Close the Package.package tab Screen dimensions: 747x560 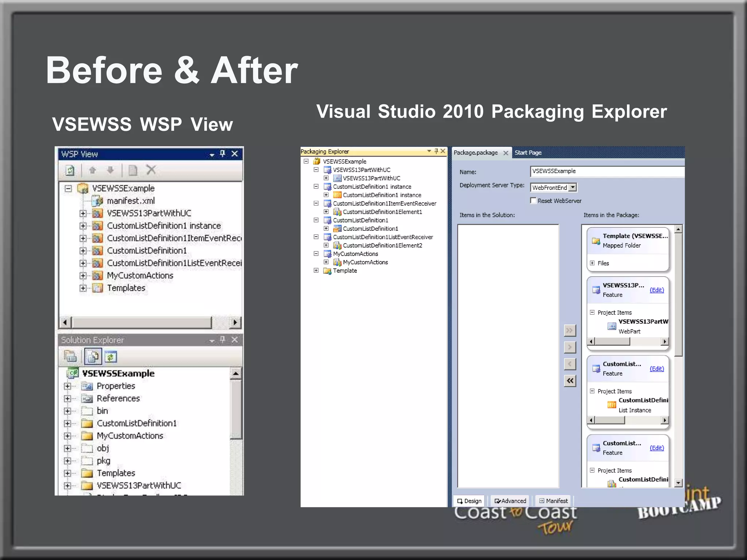point(506,153)
